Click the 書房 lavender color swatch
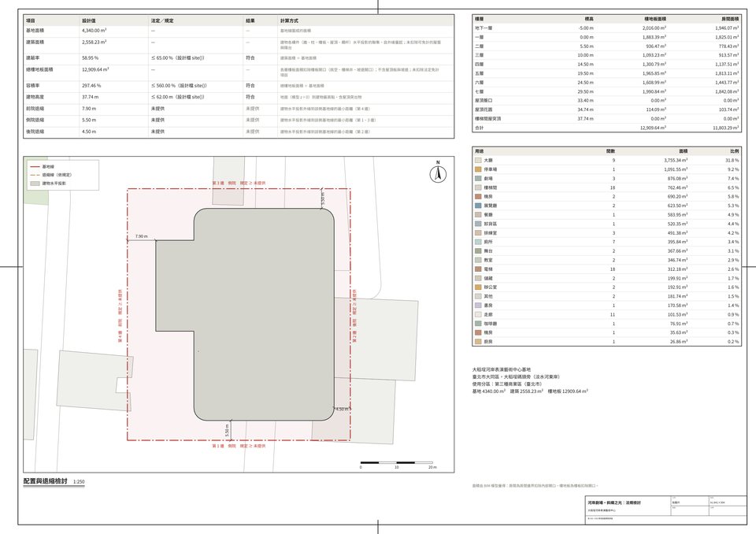Image resolution: width=756 pixels, height=534 pixels. [478, 306]
